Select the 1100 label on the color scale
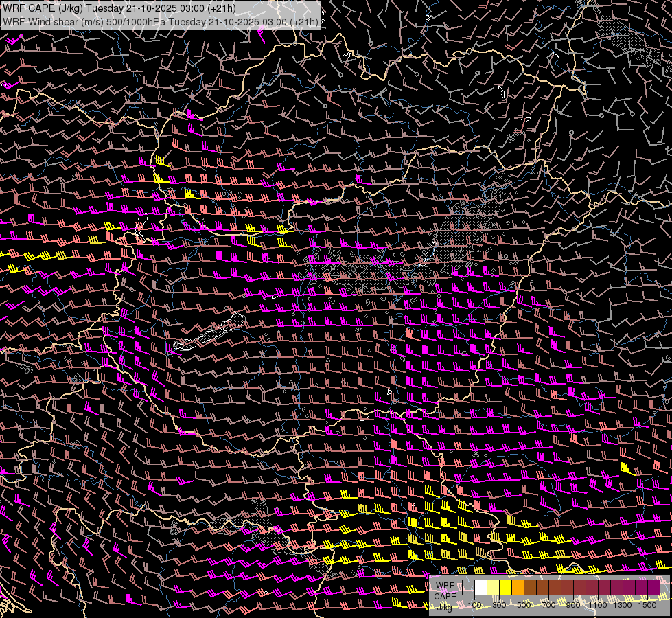Screen dimensions: 672x618 click(x=599, y=604)
